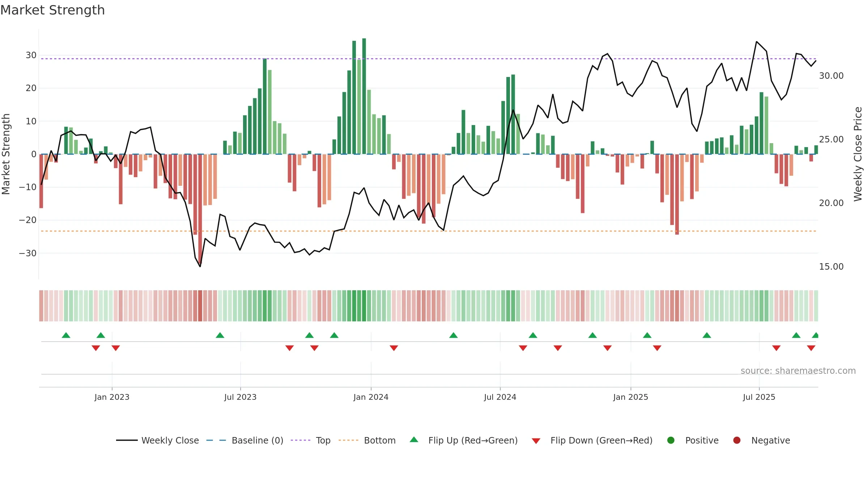Click the 25.00 price axis tick
This screenshot has width=868, height=488.
[x=831, y=140]
